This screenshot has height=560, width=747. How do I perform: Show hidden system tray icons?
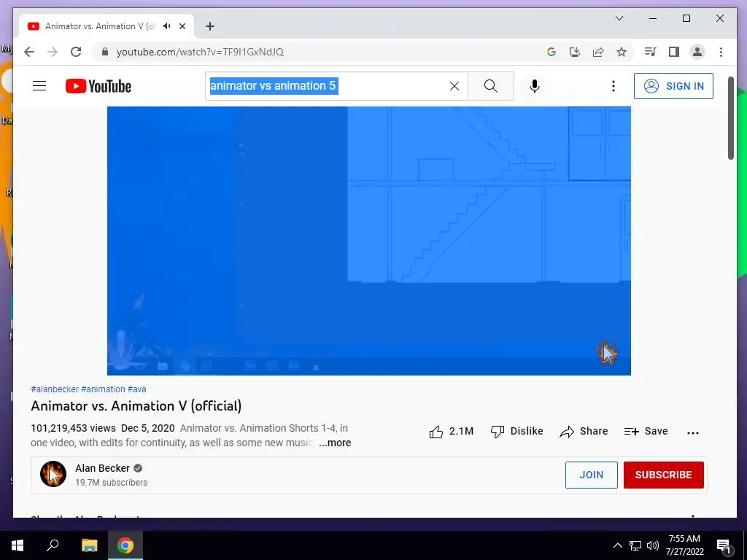coord(617,545)
